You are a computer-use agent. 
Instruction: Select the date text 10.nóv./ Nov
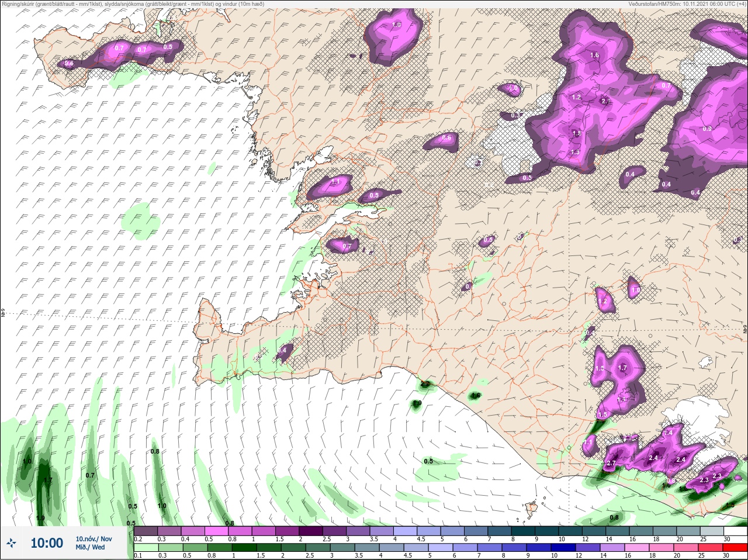click(93, 539)
